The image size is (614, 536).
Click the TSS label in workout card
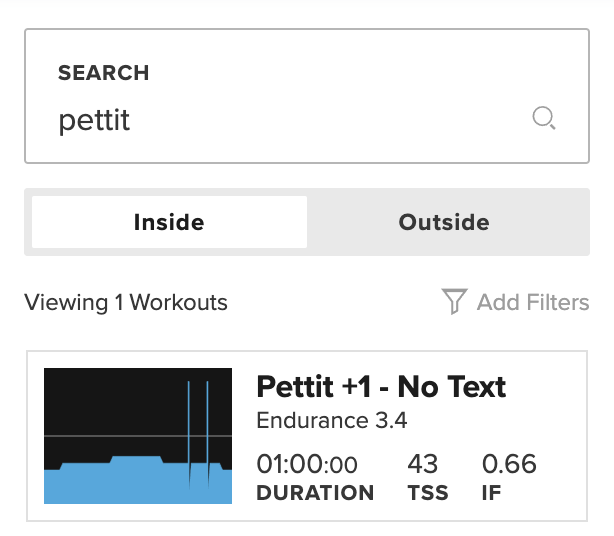click(x=428, y=493)
